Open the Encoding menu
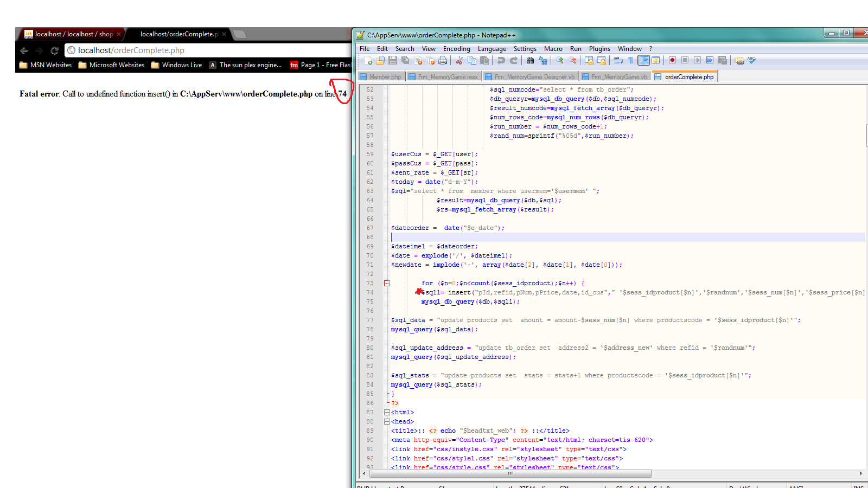The width and height of the screenshot is (868, 488). coord(456,49)
